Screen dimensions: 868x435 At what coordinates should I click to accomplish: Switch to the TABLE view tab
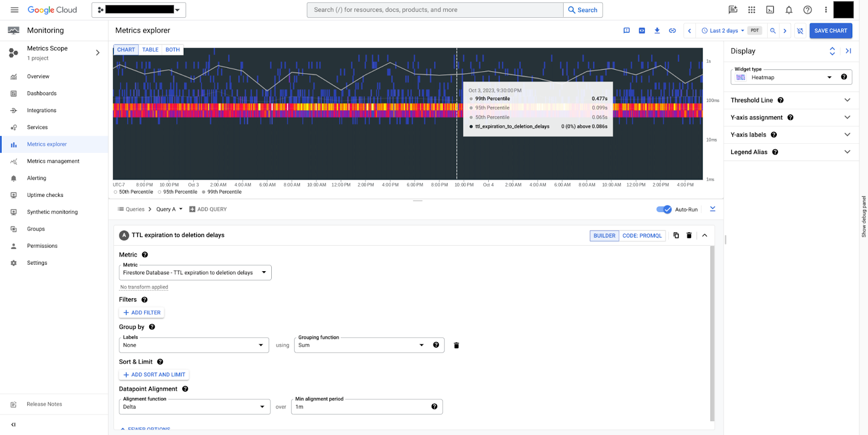(150, 50)
